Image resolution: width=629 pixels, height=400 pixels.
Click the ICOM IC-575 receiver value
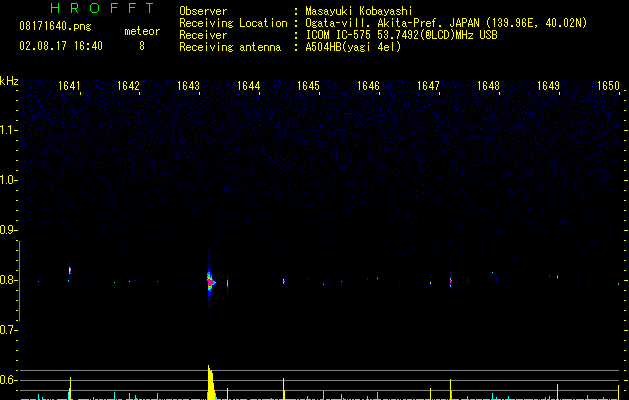point(401,35)
